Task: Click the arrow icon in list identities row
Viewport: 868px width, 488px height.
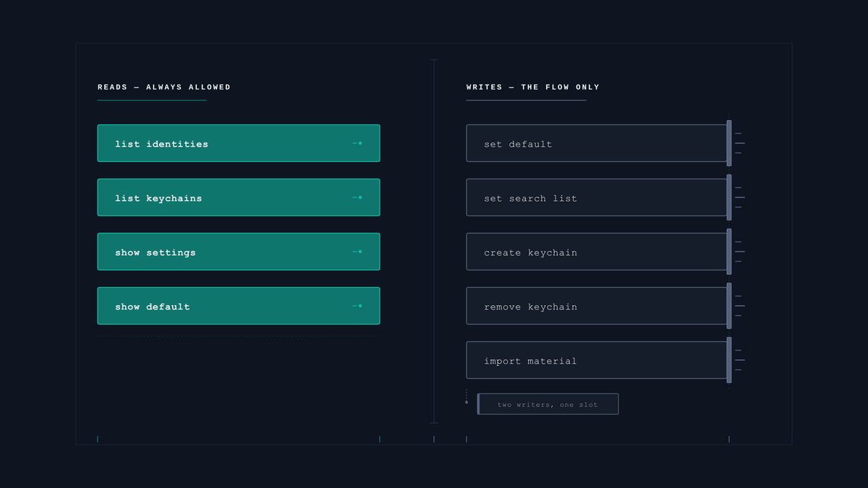Action: coord(357,143)
